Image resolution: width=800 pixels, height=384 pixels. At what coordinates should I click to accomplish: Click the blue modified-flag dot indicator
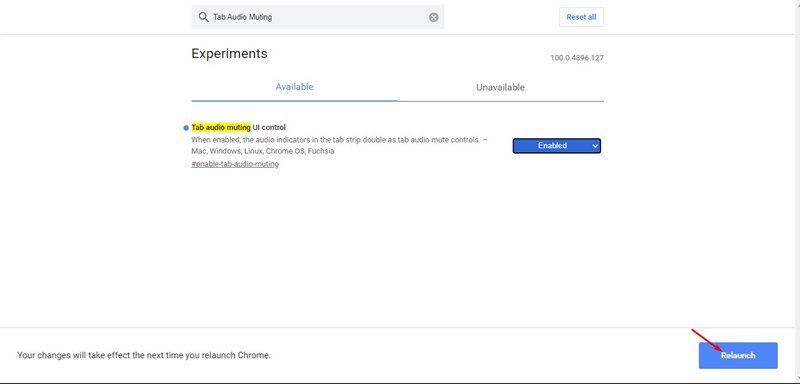tap(186, 128)
